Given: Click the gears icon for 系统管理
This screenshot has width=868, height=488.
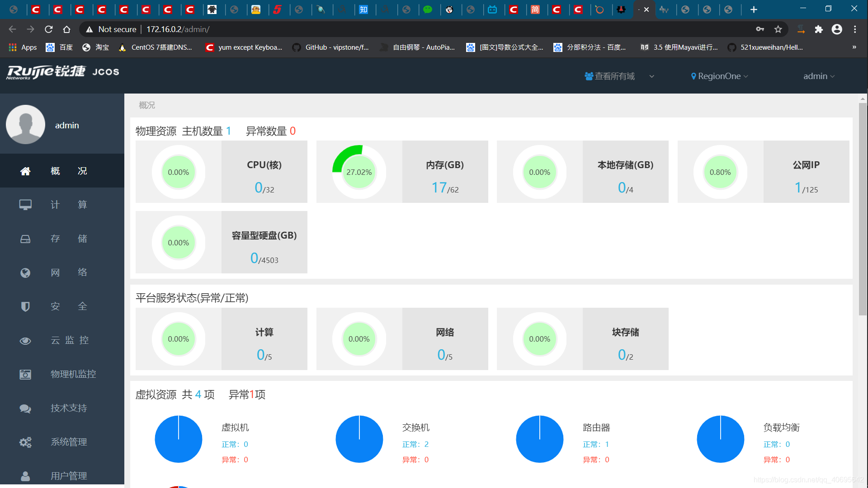Looking at the screenshot, I should coord(25,442).
